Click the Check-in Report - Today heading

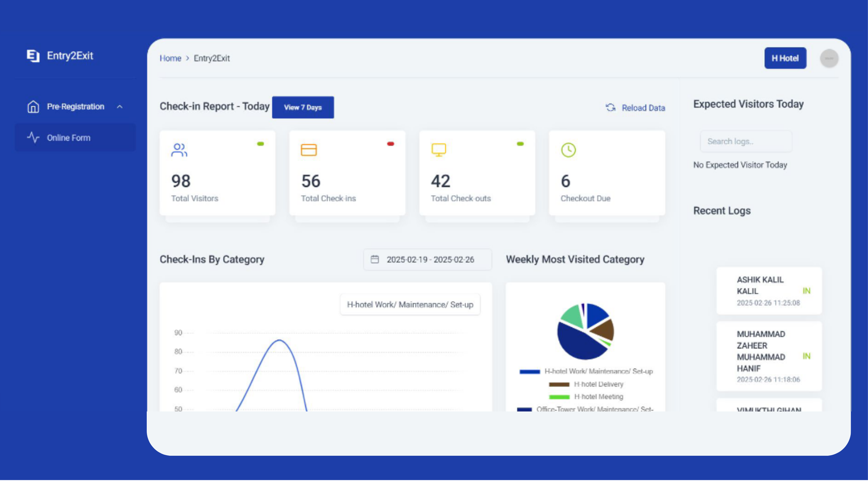(x=214, y=107)
